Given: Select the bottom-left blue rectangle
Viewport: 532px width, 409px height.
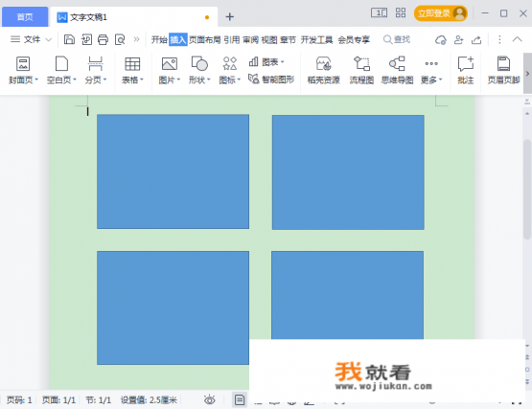Looking at the screenshot, I should click(173, 307).
